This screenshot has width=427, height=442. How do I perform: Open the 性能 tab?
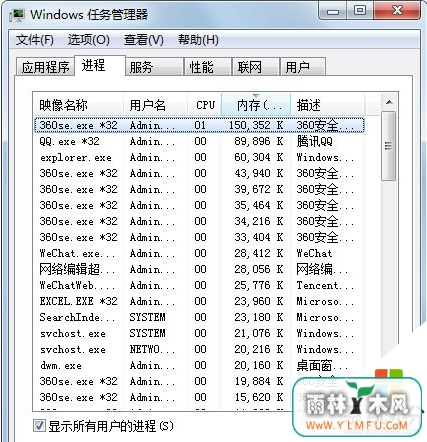[208, 67]
